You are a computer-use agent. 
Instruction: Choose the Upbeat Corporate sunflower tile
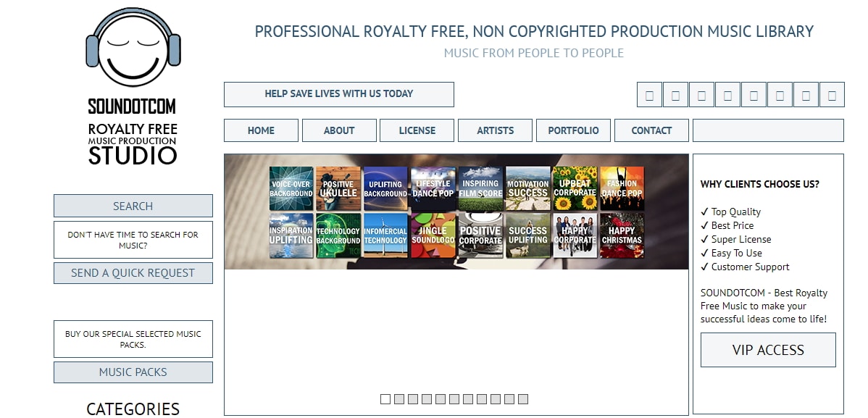tap(575, 188)
